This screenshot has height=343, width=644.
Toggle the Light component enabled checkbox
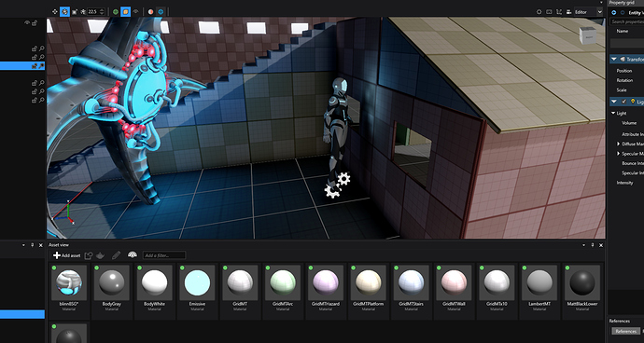[x=624, y=102]
